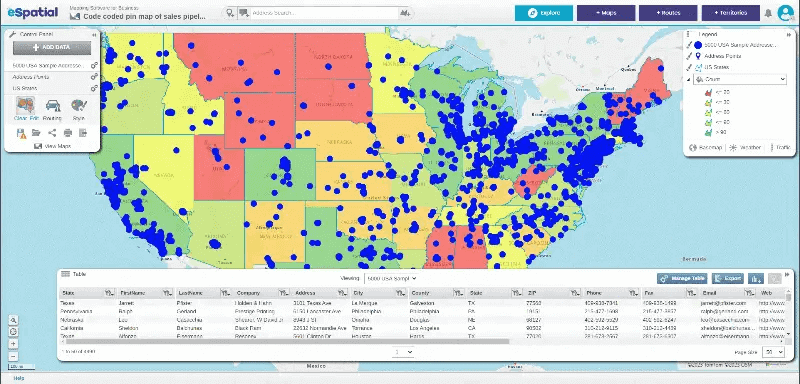Open filter dropdown on Company column
800x384 pixels.
pyautogui.click(x=283, y=293)
